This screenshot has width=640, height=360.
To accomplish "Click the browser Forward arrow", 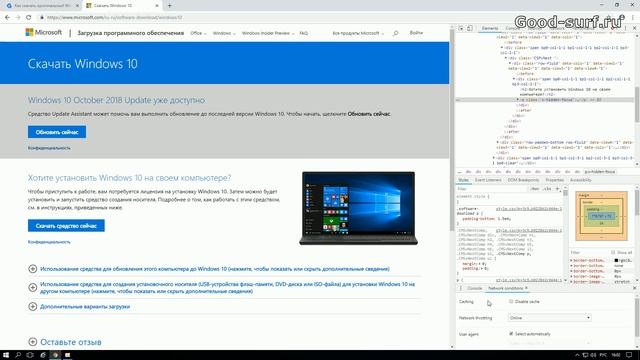I will point(18,18).
